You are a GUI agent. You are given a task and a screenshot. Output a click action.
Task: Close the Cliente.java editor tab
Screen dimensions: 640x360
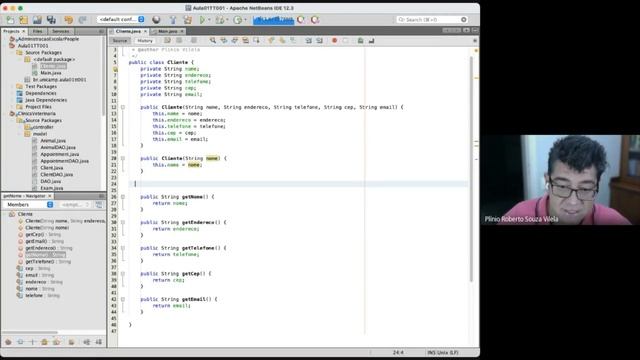pos(145,31)
